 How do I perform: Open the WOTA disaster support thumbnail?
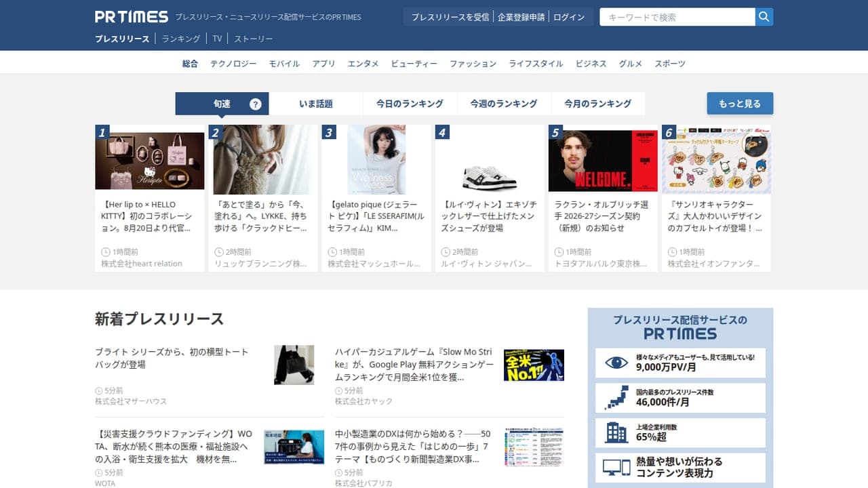pyautogui.click(x=294, y=447)
